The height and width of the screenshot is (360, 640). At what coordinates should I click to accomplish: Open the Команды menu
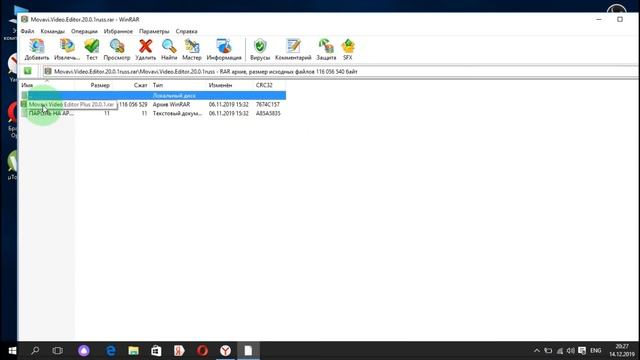coord(53,31)
